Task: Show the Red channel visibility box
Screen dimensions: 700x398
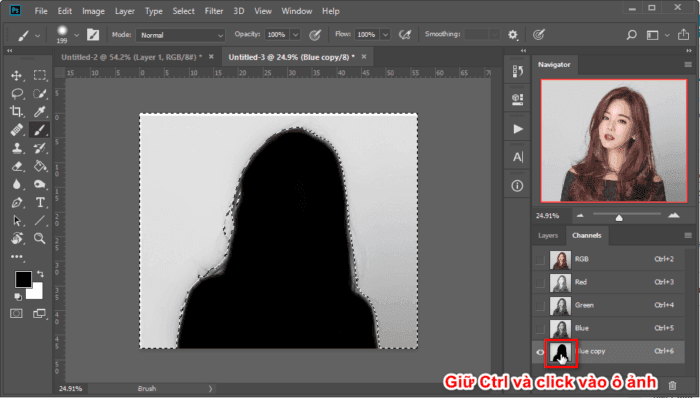Action: point(540,282)
